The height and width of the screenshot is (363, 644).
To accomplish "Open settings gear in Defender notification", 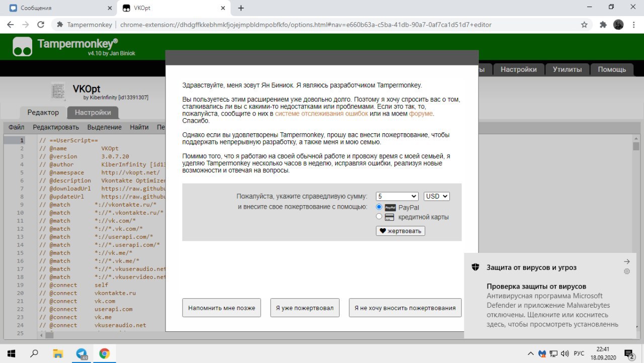I will tap(627, 271).
